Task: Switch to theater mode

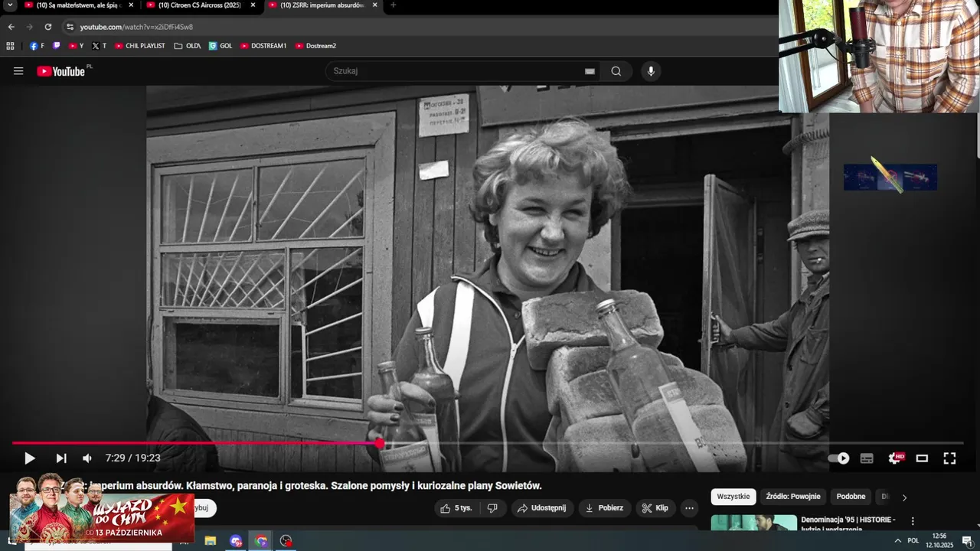Action: click(922, 458)
